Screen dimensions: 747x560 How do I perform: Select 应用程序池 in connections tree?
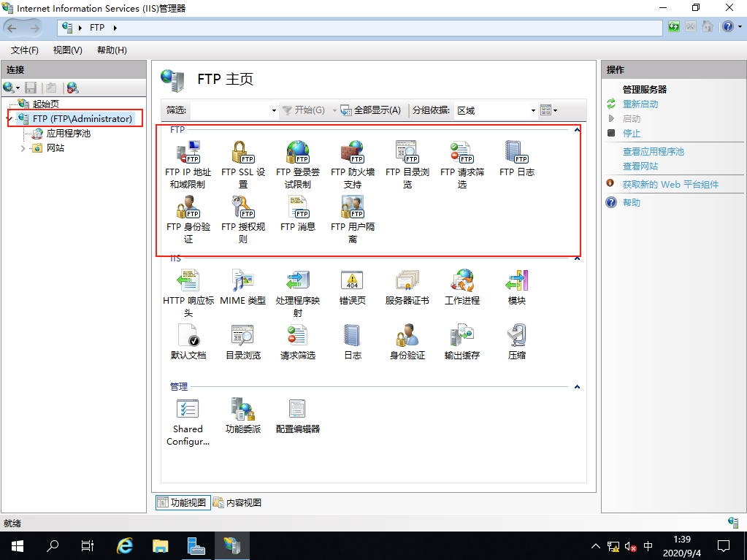coord(68,134)
